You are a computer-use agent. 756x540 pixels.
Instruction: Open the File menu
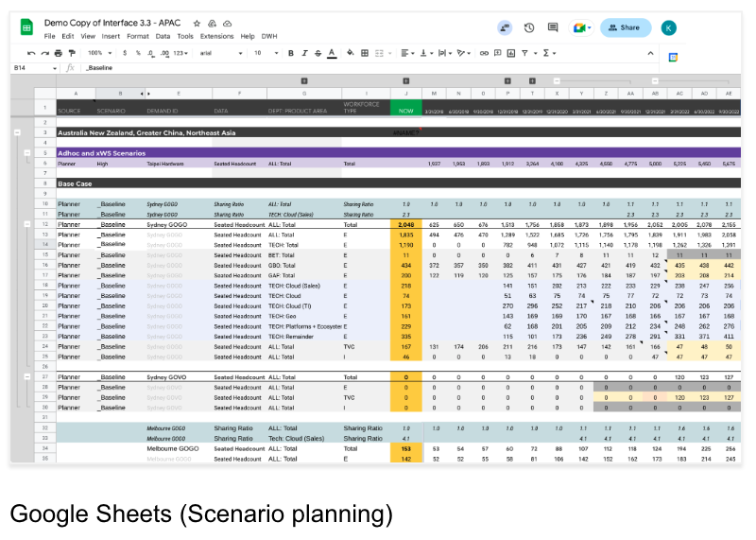(x=50, y=36)
